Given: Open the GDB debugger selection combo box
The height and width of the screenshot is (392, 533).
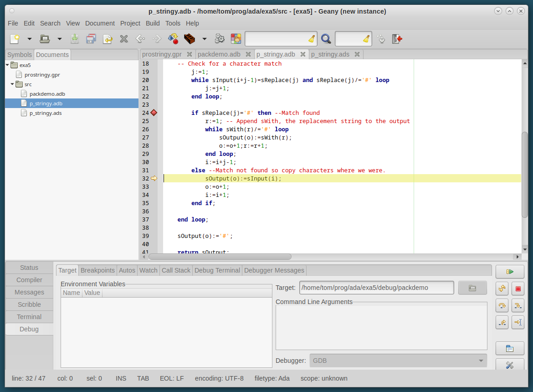Looking at the screenshot, I should (x=396, y=360).
